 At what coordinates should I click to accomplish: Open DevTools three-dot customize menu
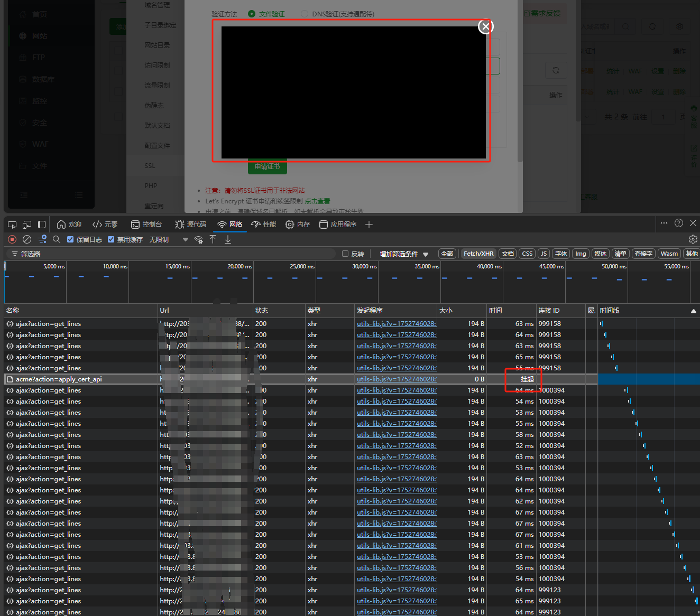click(x=664, y=223)
